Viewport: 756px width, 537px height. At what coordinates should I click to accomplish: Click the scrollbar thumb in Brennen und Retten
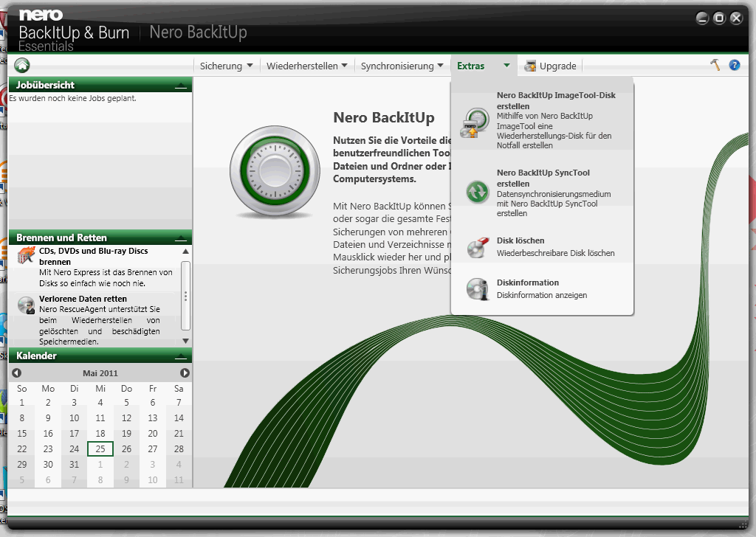click(185, 296)
